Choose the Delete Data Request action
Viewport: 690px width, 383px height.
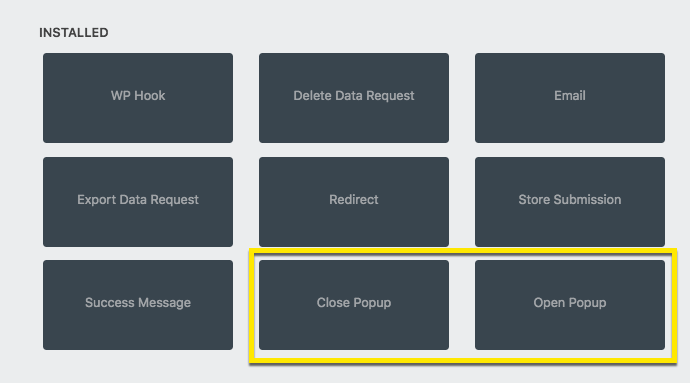click(354, 98)
